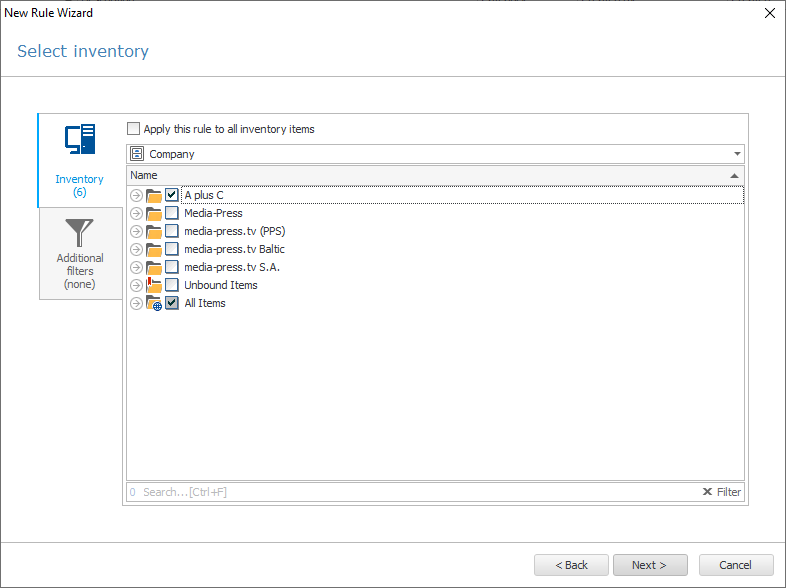Open the Inventory tab with computer icon
Screen dimensions: 786x588
80,160
